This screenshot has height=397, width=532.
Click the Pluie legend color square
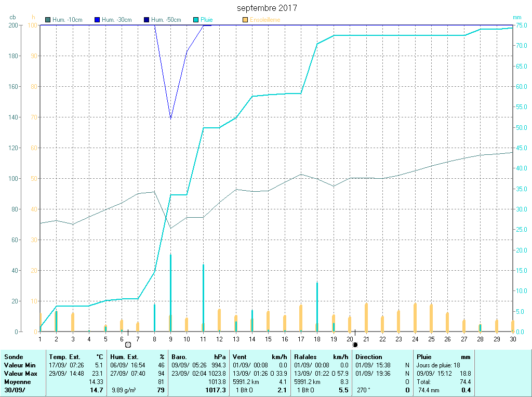[x=196, y=20]
